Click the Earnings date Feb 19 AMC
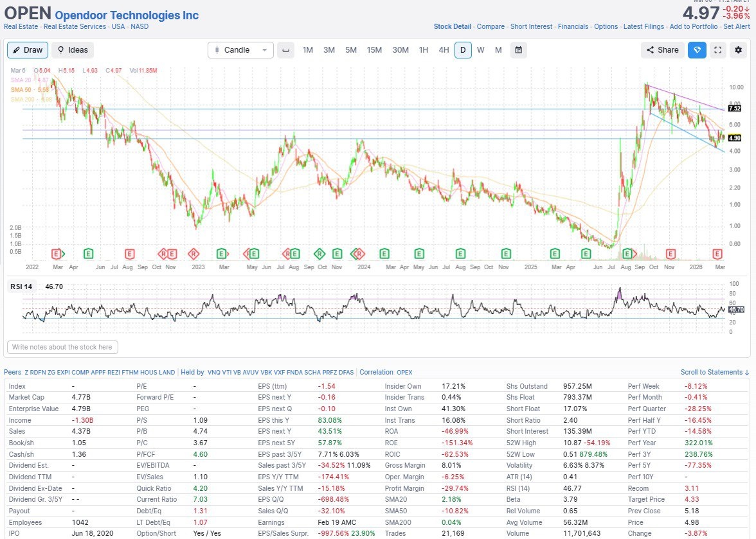 (337, 523)
